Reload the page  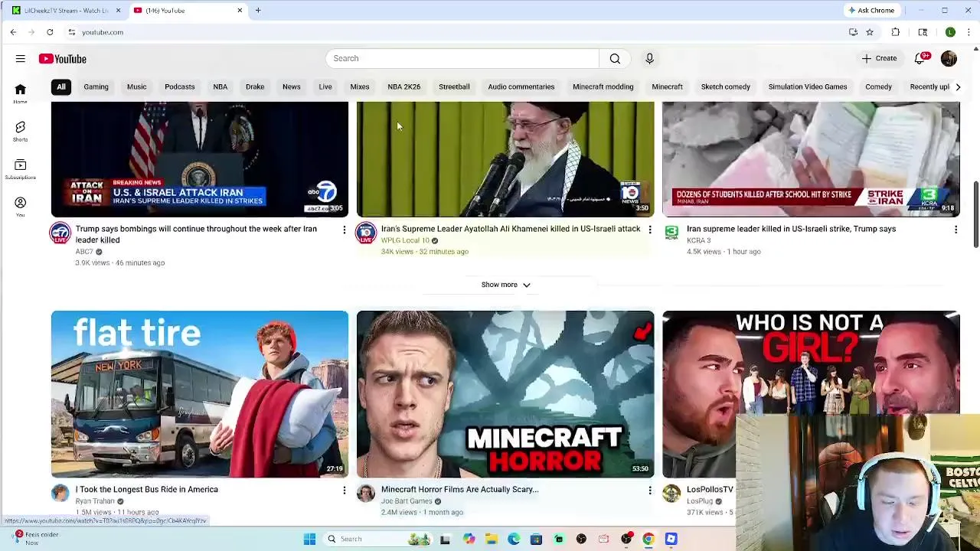(x=50, y=32)
